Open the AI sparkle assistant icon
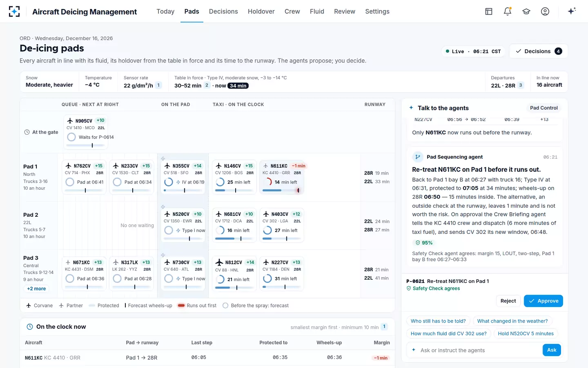This screenshot has width=588, height=368. tap(572, 11)
